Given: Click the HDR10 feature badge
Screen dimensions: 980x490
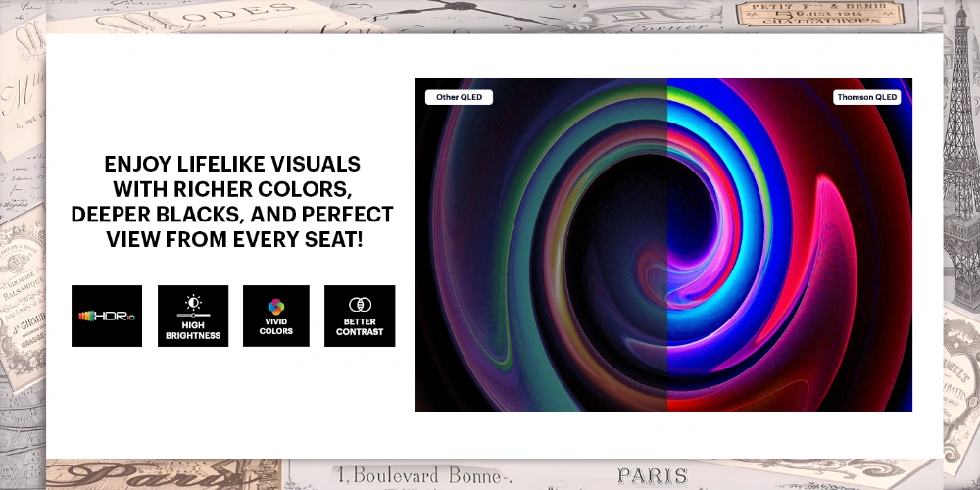Looking at the screenshot, I should click(x=107, y=316).
